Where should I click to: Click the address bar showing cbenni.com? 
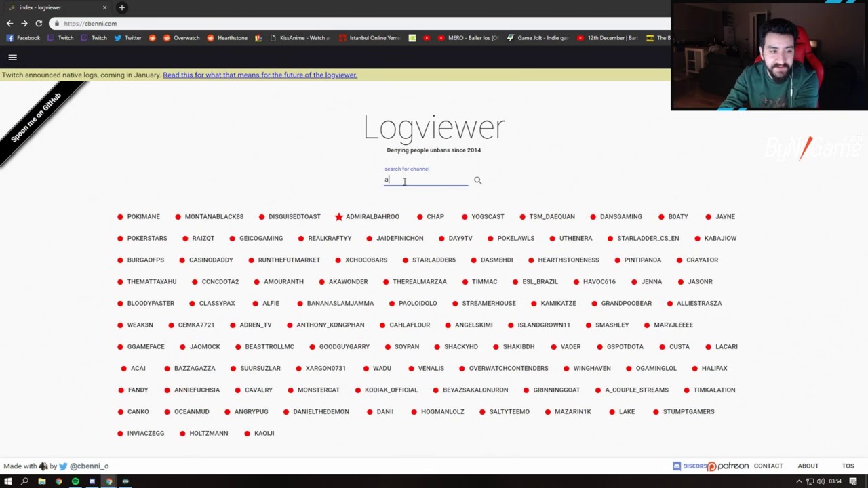(359, 23)
